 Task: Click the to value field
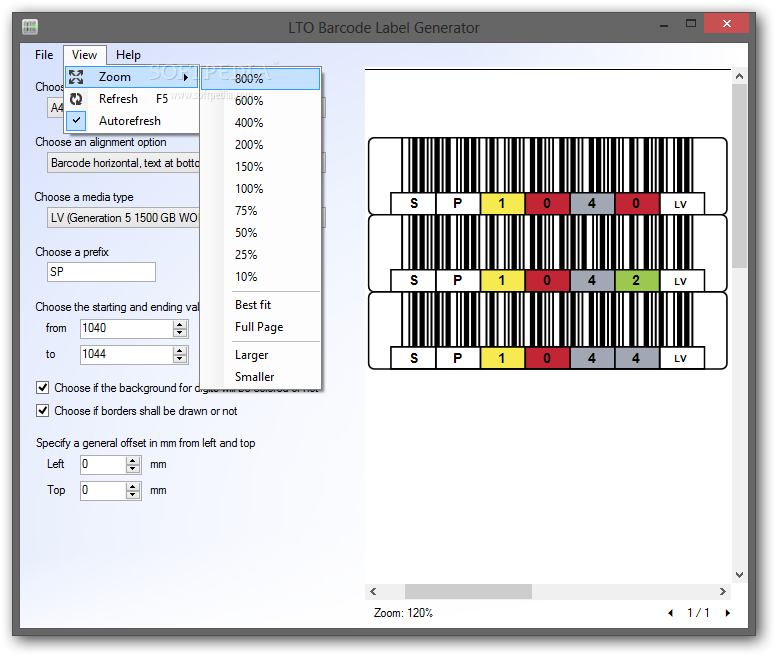point(126,355)
